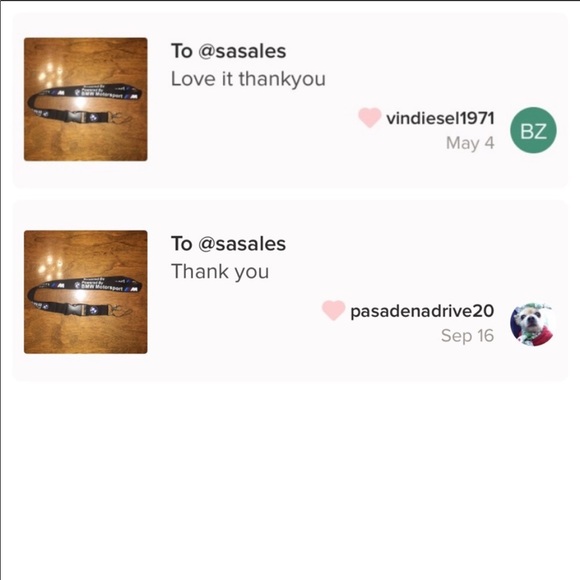Select the second review card background
This screenshot has height=580, width=580.
pos(290,290)
